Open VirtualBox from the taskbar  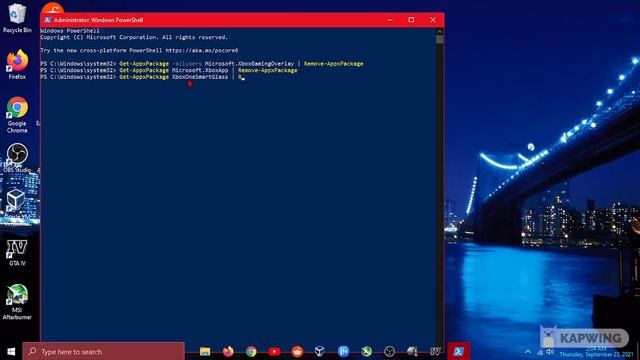[x=320, y=351]
